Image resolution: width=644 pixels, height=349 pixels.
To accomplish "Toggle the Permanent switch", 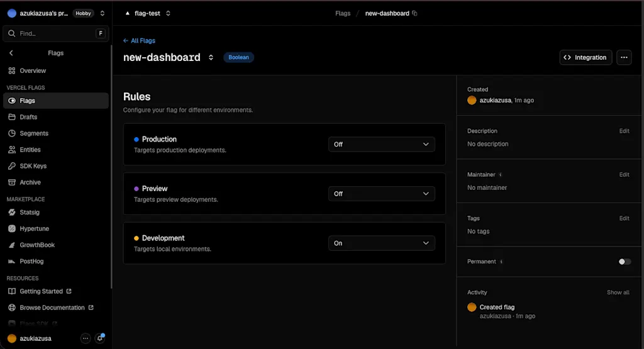I will [625, 262].
